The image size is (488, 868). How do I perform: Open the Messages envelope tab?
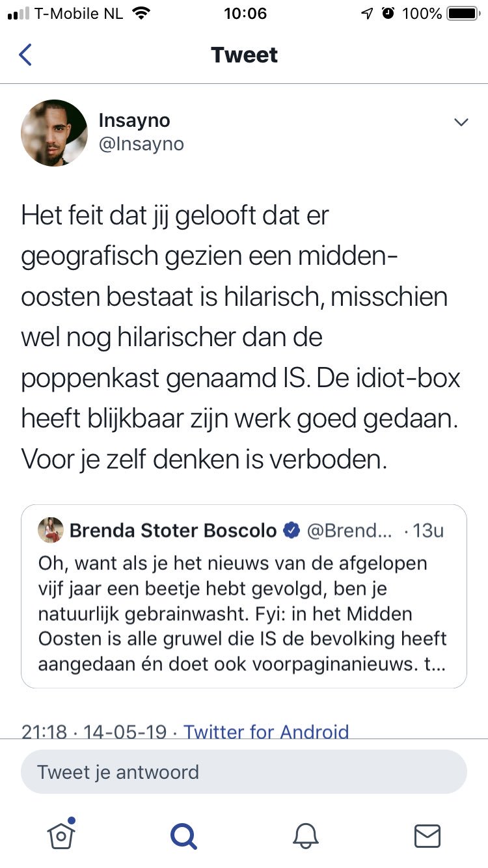(427, 835)
